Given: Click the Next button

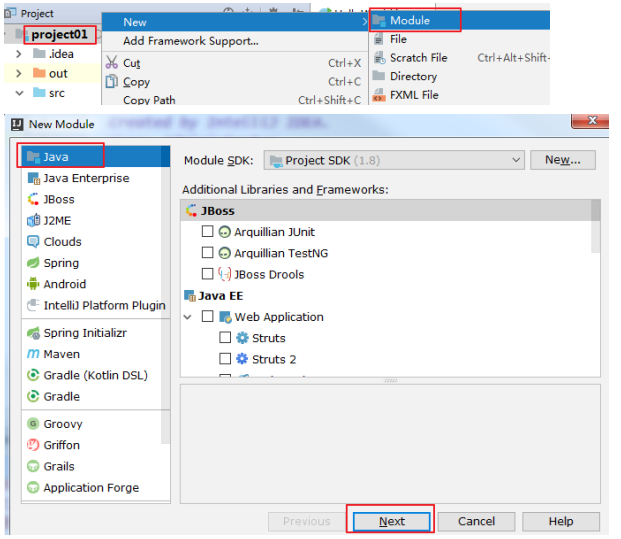Looking at the screenshot, I should (x=392, y=521).
